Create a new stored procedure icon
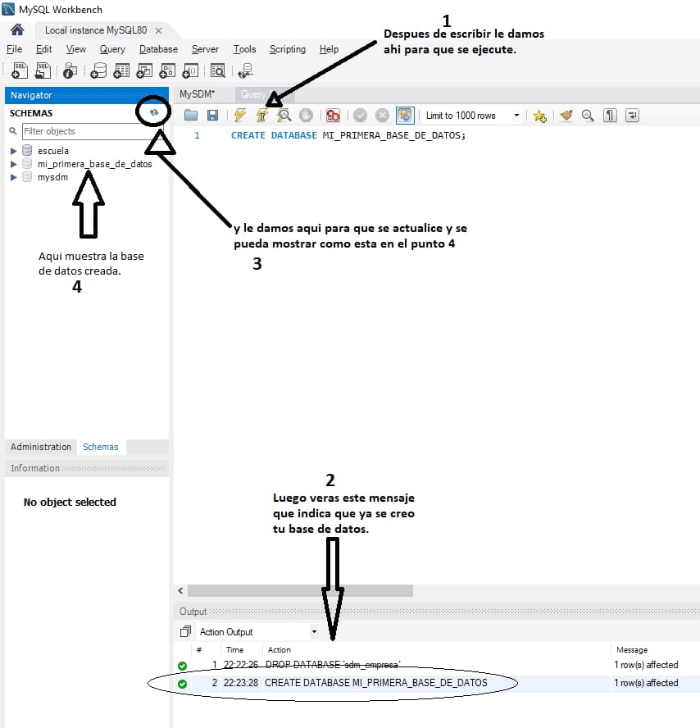Viewport: 700px width, 728px height. point(167,71)
